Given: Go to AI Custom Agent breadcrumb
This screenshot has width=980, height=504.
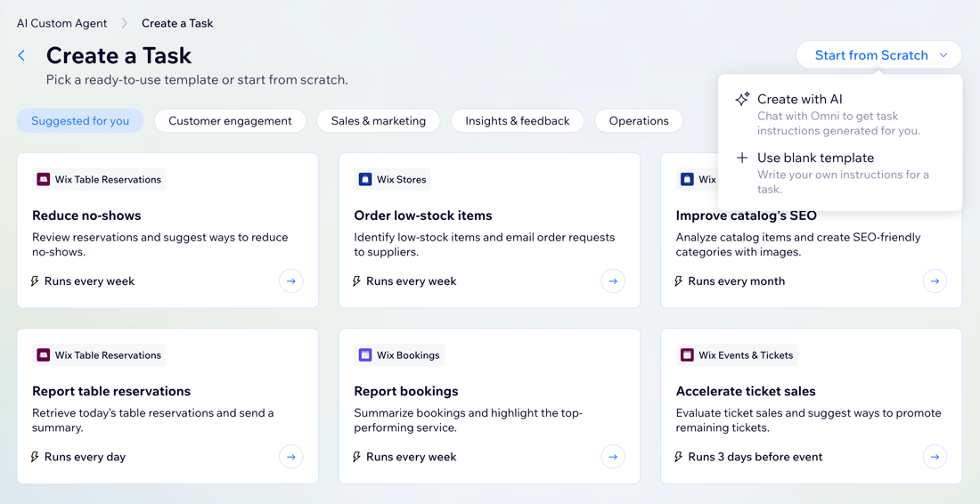Looking at the screenshot, I should [61, 23].
